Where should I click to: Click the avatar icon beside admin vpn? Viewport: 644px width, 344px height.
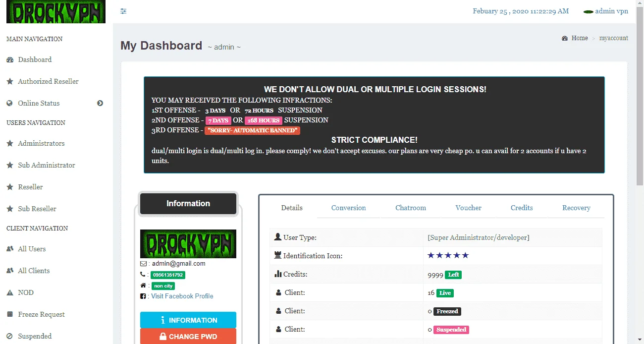tap(589, 11)
